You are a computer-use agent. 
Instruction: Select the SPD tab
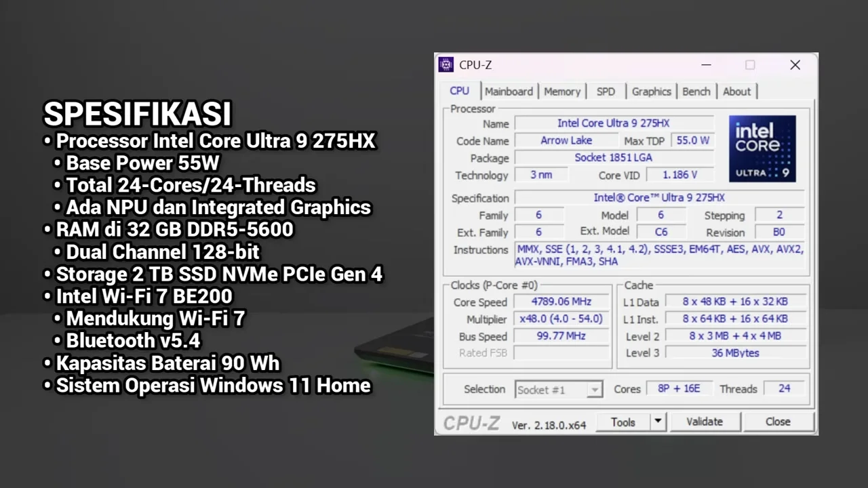pos(606,91)
